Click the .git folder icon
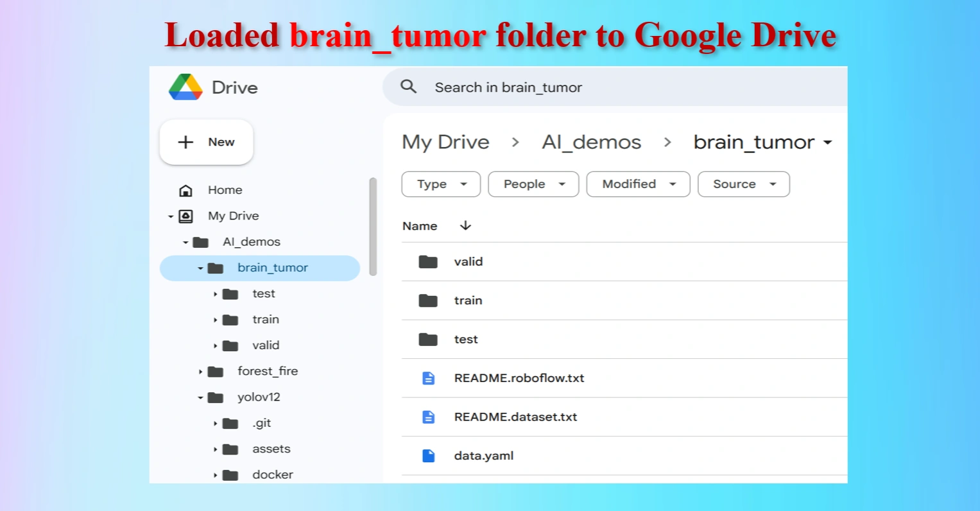The height and width of the screenshot is (511, 980). (x=230, y=423)
